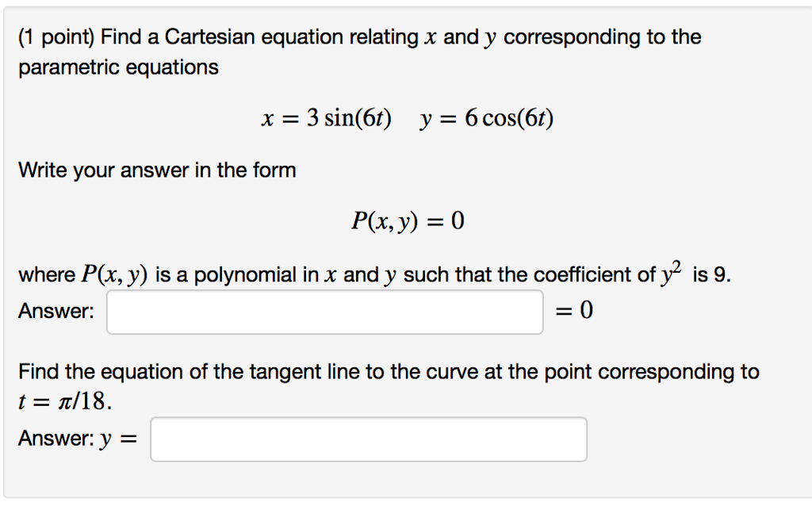Select the phrase Write your answer in the form
812x506 pixels.
click(x=156, y=170)
